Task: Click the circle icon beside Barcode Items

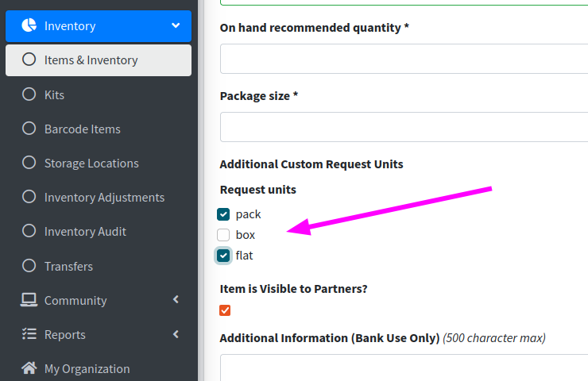Action: (29, 129)
